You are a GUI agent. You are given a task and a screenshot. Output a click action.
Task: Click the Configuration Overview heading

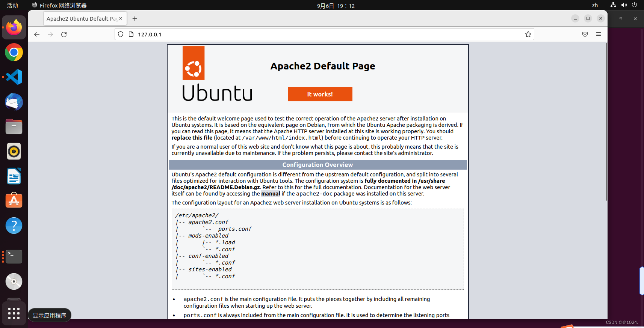tap(318, 165)
